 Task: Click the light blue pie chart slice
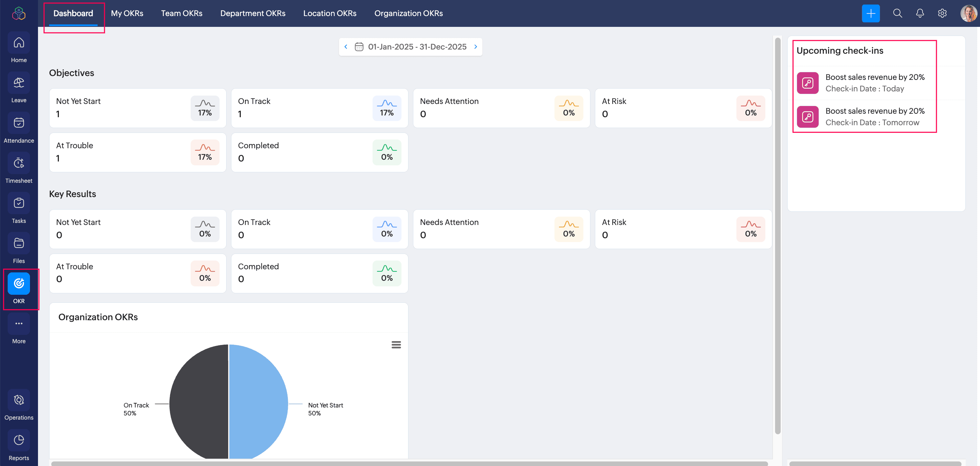(259, 400)
